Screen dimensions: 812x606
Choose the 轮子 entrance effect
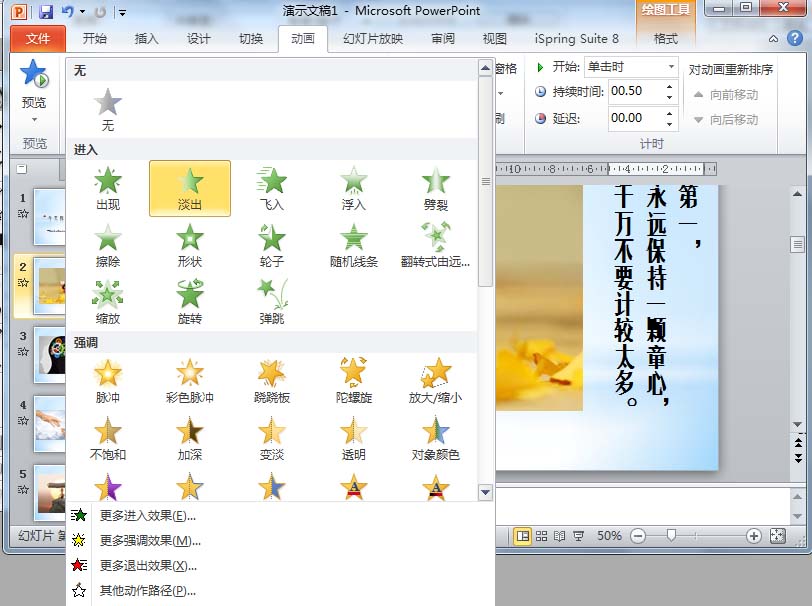click(x=272, y=245)
